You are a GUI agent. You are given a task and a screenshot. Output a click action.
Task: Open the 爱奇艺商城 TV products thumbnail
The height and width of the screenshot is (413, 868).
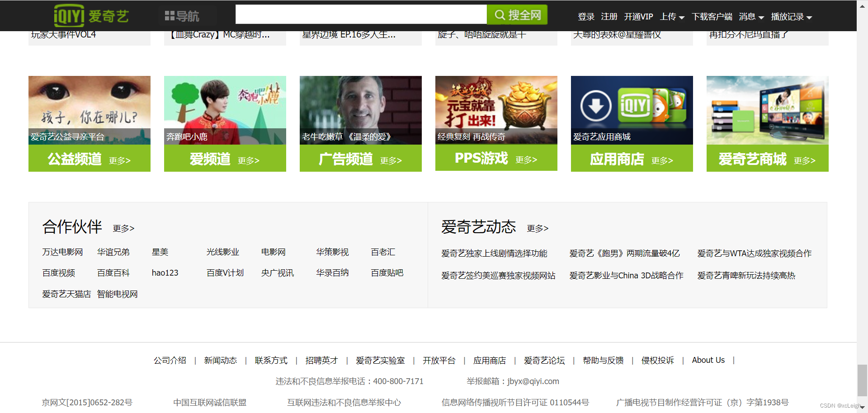click(768, 110)
